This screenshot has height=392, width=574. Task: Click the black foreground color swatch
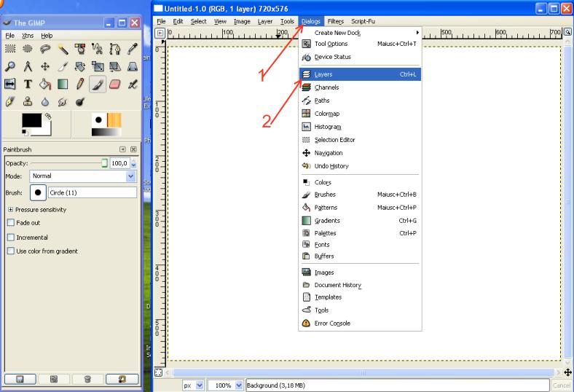[31, 120]
